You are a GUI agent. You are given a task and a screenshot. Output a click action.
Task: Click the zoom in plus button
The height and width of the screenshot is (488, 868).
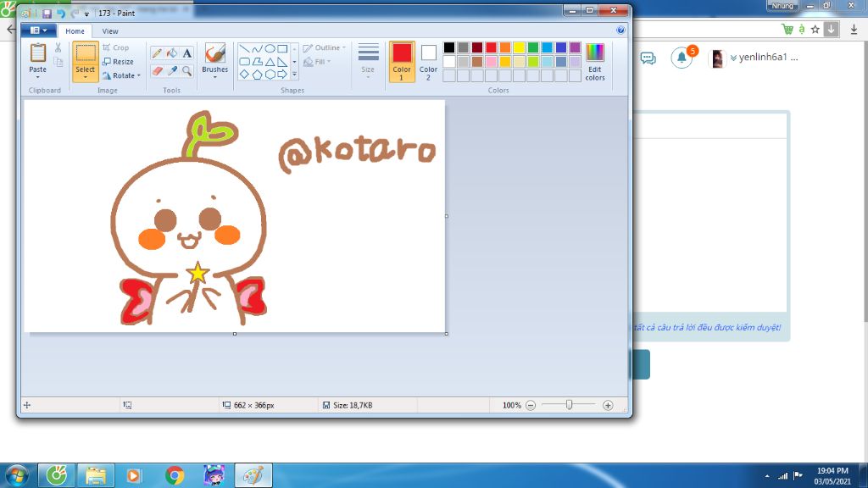coord(608,406)
